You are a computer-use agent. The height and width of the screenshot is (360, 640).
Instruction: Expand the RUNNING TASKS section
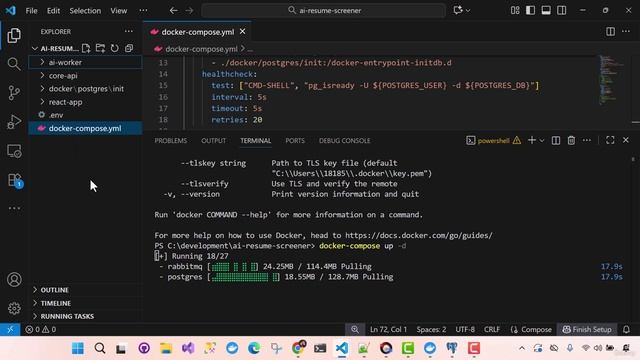(x=85, y=316)
